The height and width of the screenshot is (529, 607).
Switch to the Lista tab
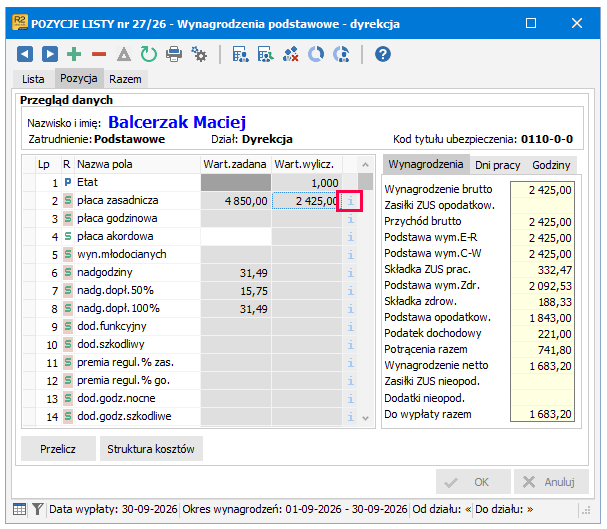click(x=33, y=79)
